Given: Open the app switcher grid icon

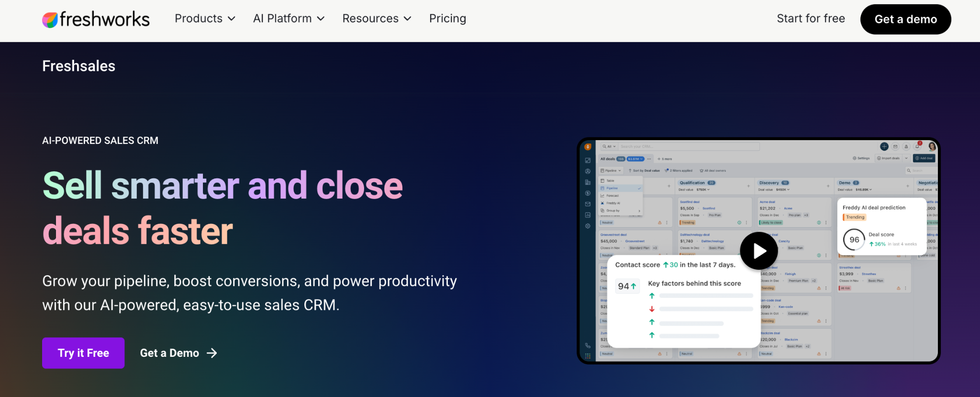Looking at the screenshot, I should coord(588,356).
